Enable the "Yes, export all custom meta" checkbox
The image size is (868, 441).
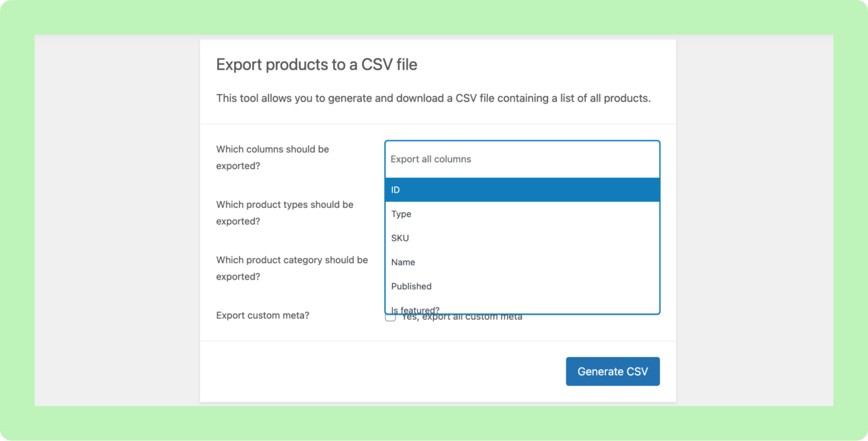390,316
